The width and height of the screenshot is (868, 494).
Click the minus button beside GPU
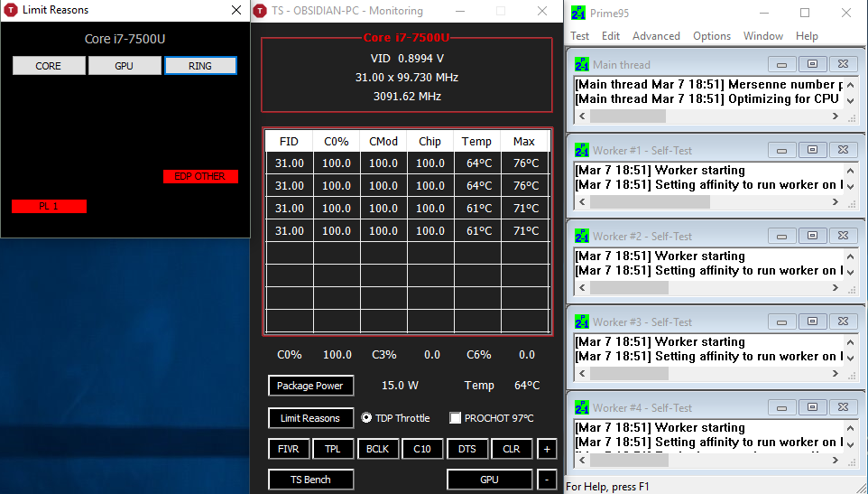(547, 480)
